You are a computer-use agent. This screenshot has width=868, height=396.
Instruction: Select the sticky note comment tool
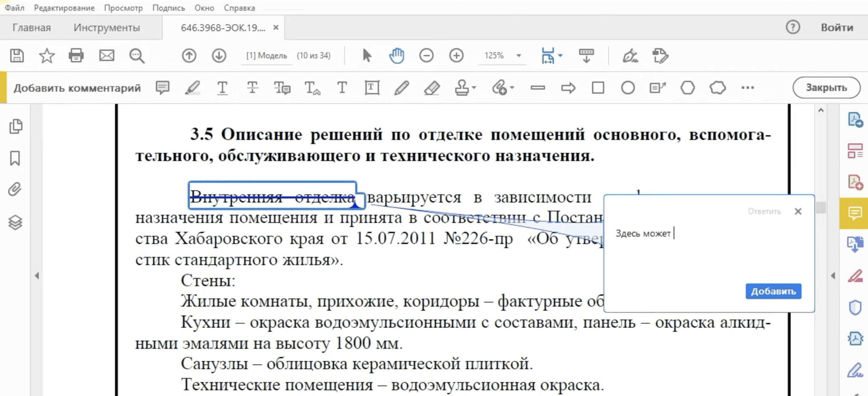click(162, 88)
